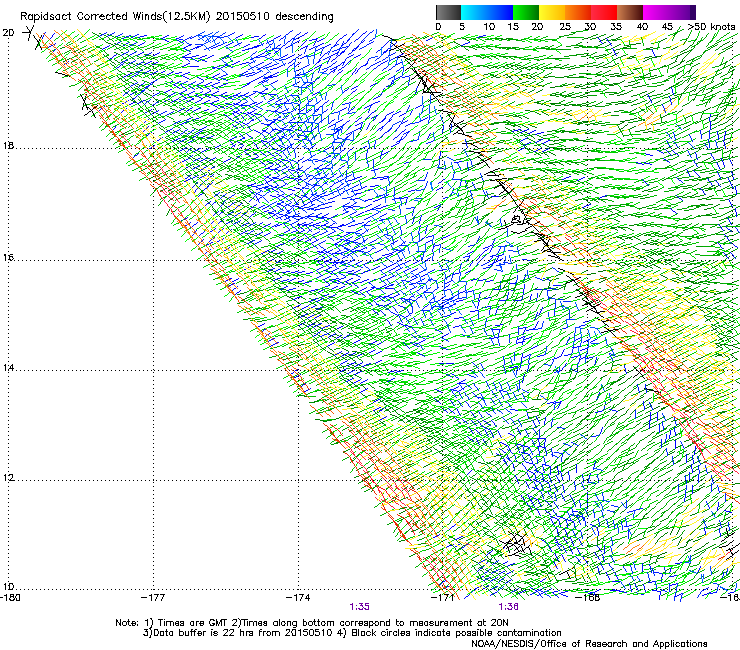Click '20150510 descending' in the title
This screenshot has width=740, height=650.
pos(275,16)
